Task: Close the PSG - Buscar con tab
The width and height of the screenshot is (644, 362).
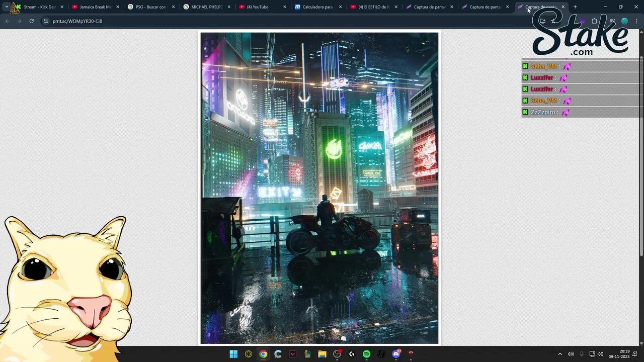Action: point(173,7)
